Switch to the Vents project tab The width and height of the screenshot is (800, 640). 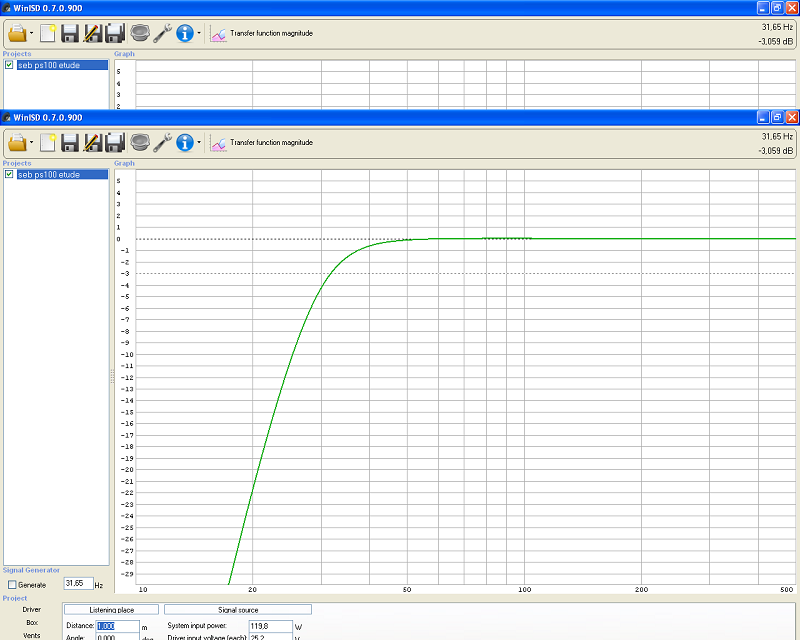click(x=32, y=635)
